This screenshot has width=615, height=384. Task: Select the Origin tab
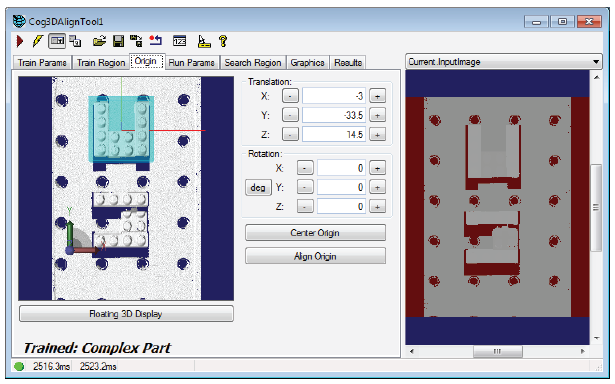pyautogui.click(x=146, y=62)
